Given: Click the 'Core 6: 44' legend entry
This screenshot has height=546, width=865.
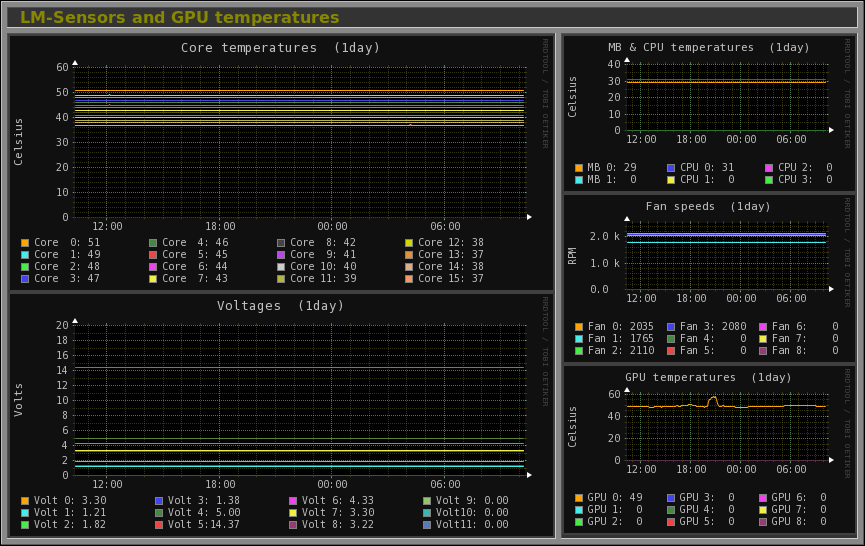Looking at the screenshot, I should pos(189,267).
